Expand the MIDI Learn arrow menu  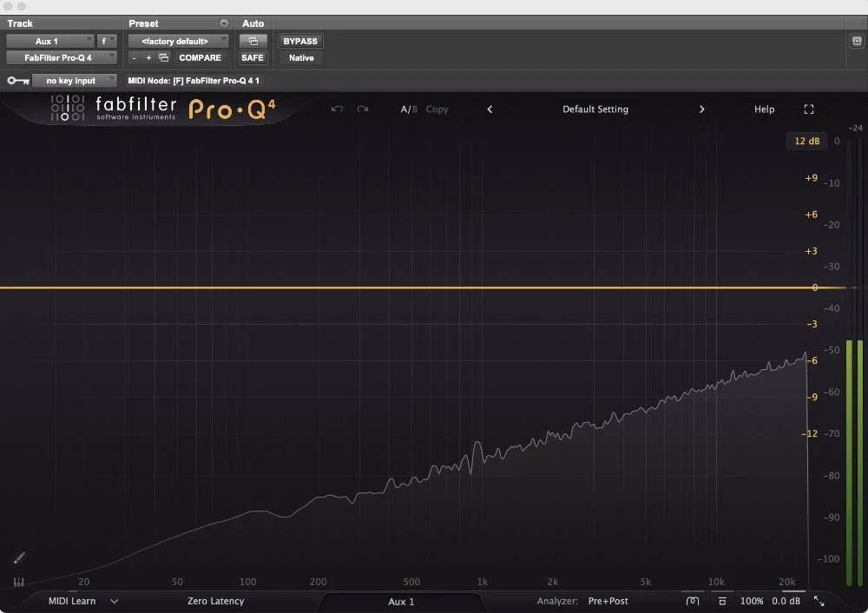[x=114, y=601]
